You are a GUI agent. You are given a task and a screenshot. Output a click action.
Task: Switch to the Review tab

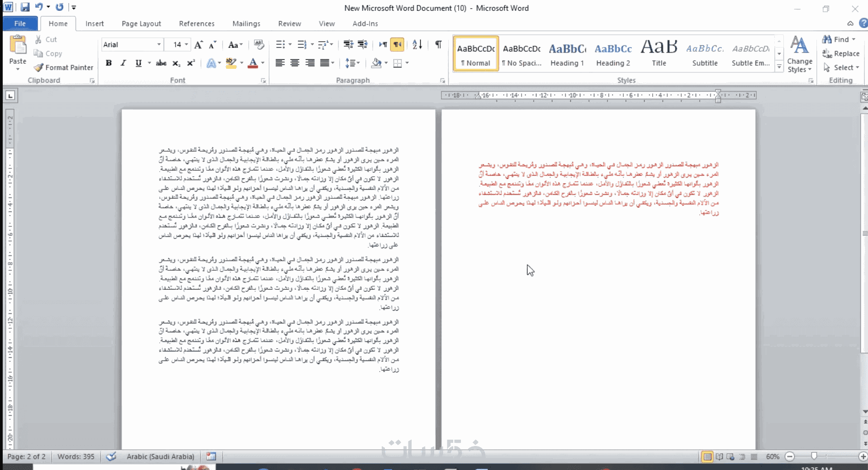pos(289,24)
